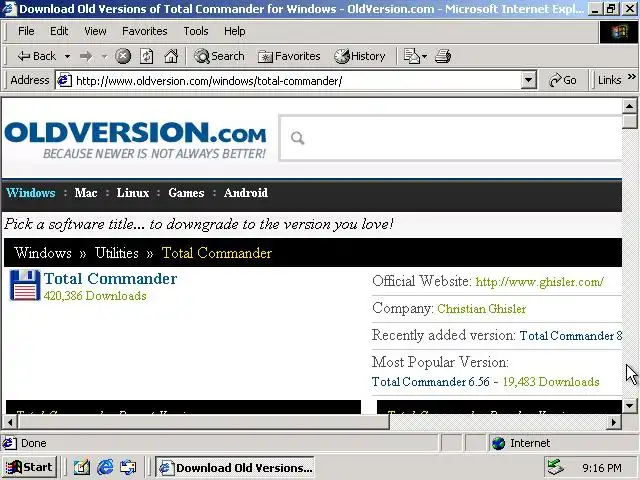This screenshot has width=640, height=480.
Task: Click the Utilities breadcrumb link
Action: click(117, 253)
